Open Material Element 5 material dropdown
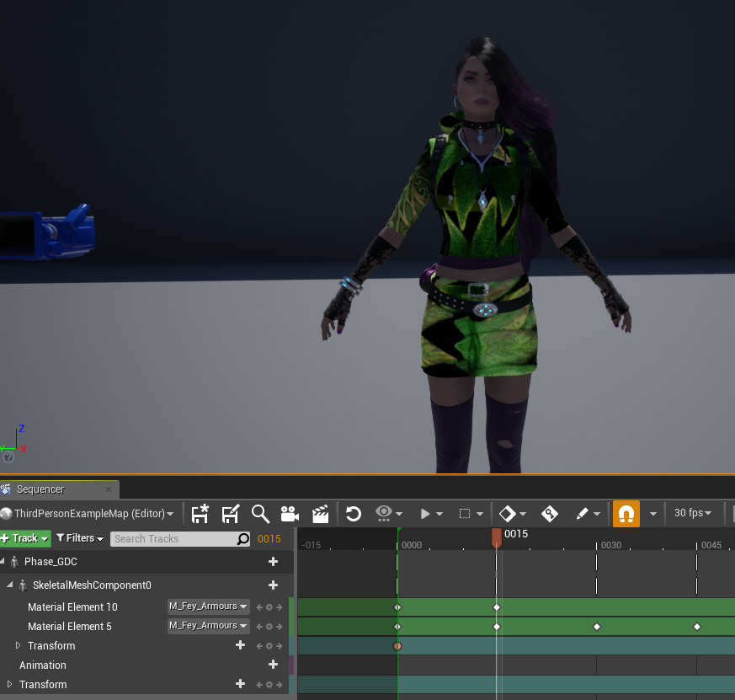This screenshot has height=700, width=735. tap(208, 626)
